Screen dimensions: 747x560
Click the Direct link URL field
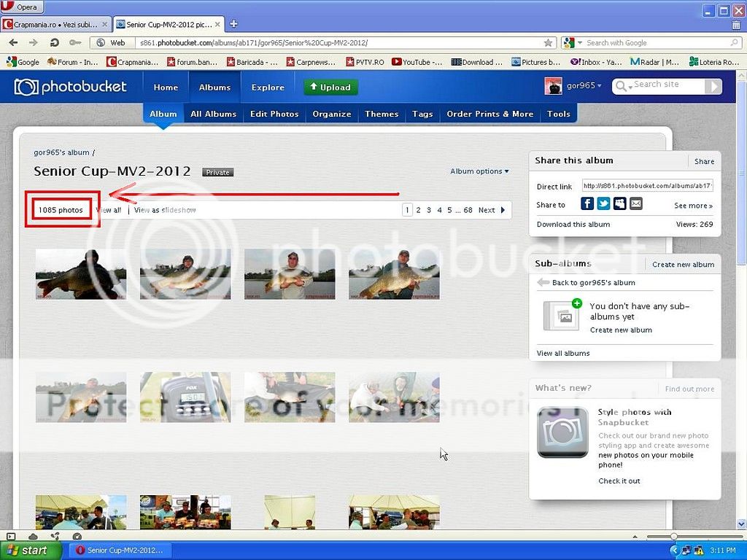tap(648, 186)
